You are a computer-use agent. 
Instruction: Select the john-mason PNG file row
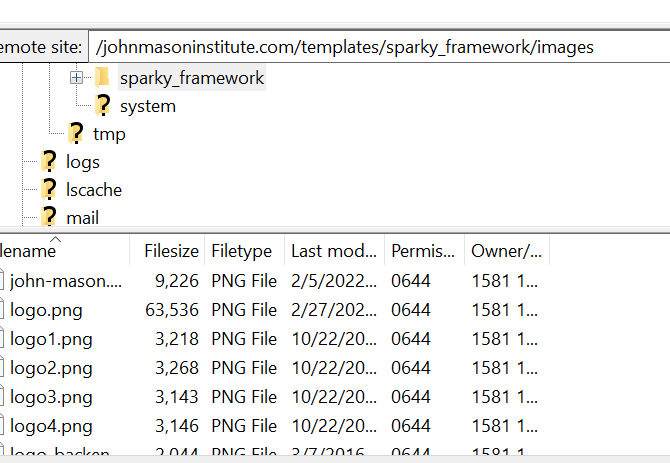[274, 281]
